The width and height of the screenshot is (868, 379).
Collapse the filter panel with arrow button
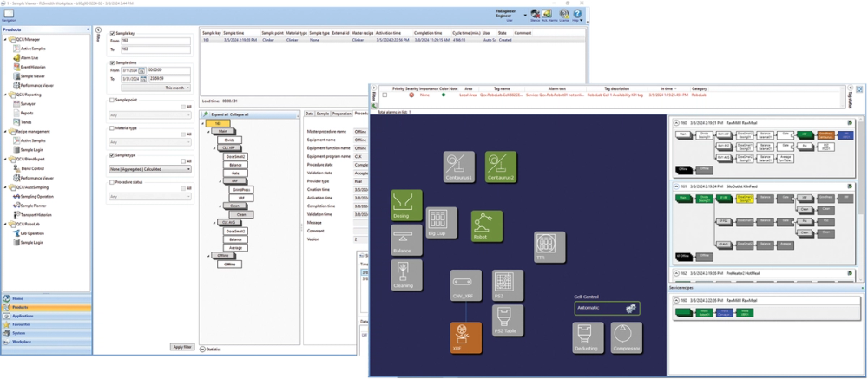99,29
